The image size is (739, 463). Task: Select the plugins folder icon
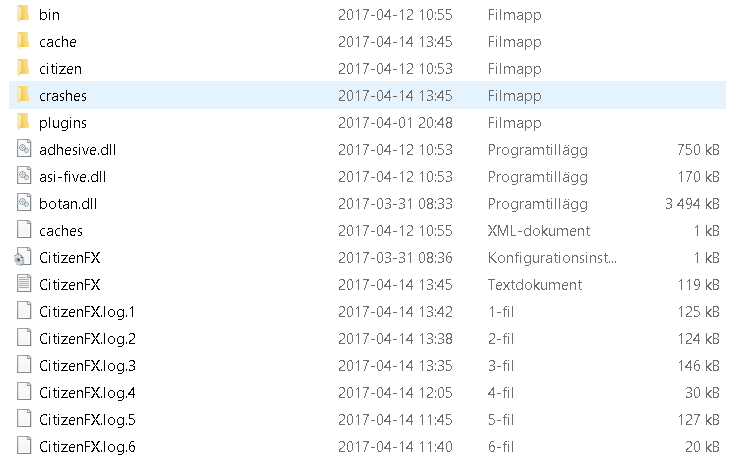[23, 122]
